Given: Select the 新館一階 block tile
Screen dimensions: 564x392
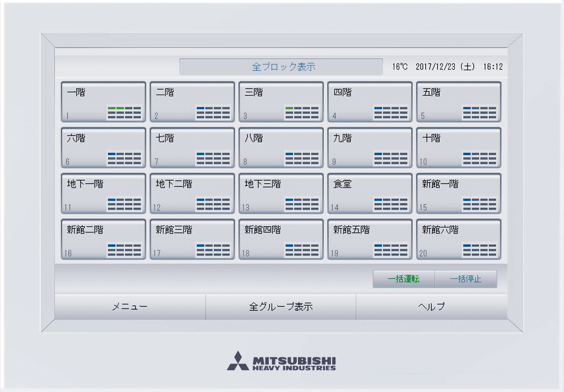Looking at the screenshot, I should pyautogui.click(x=458, y=194).
